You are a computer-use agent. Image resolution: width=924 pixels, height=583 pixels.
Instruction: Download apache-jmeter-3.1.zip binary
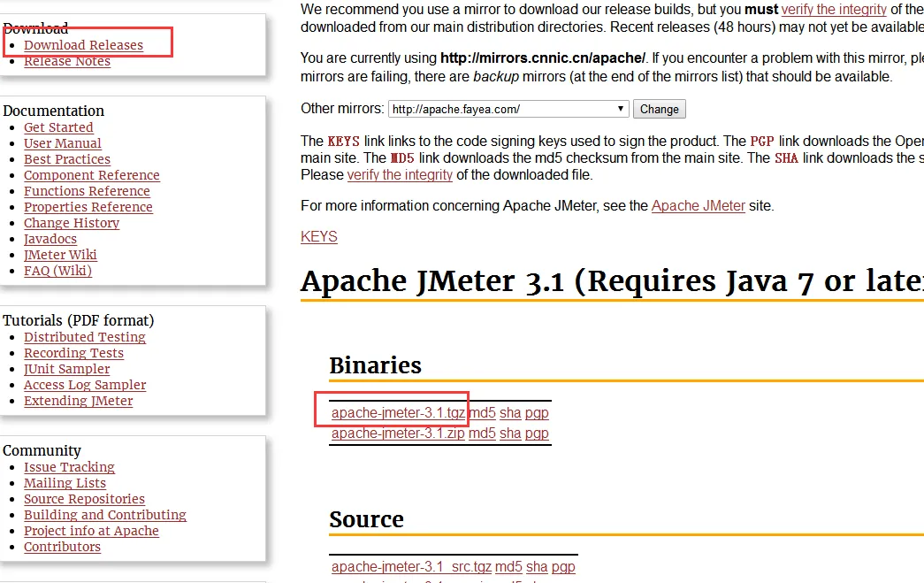(398, 433)
